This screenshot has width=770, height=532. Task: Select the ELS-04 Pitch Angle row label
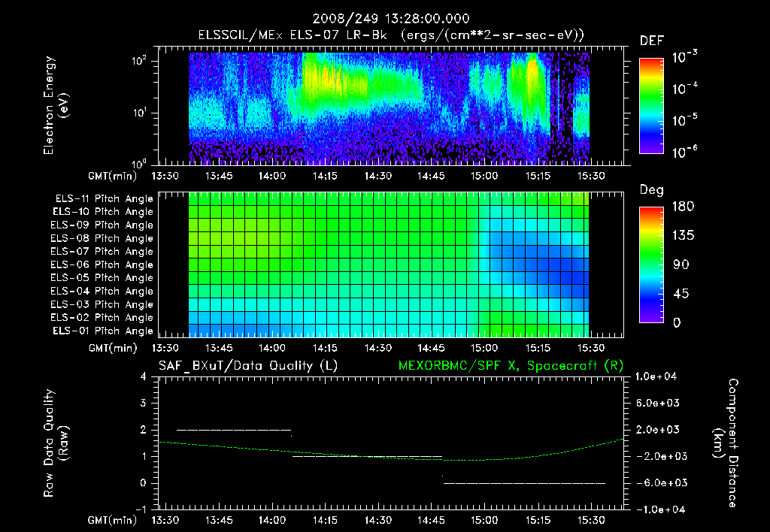102,291
